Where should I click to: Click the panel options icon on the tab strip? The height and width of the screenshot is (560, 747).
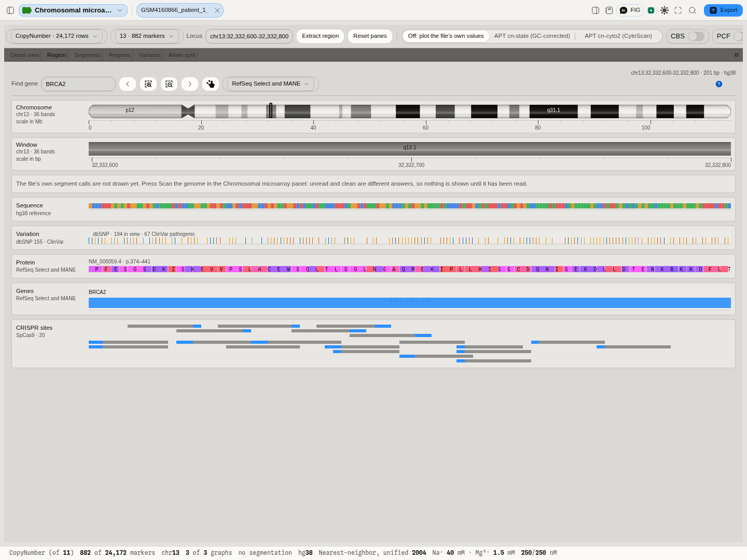click(x=736, y=55)
